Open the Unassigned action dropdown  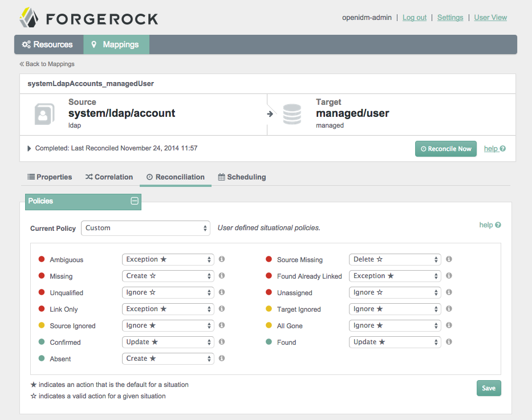(395, 292)
